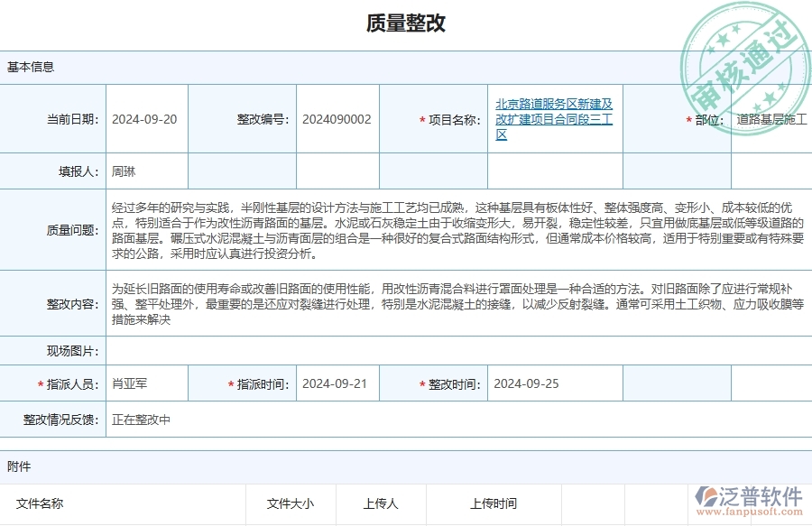Select the 整改编号 field showing 2024090002
Viewport: 812px width, 526px height.
coord(336,118)
